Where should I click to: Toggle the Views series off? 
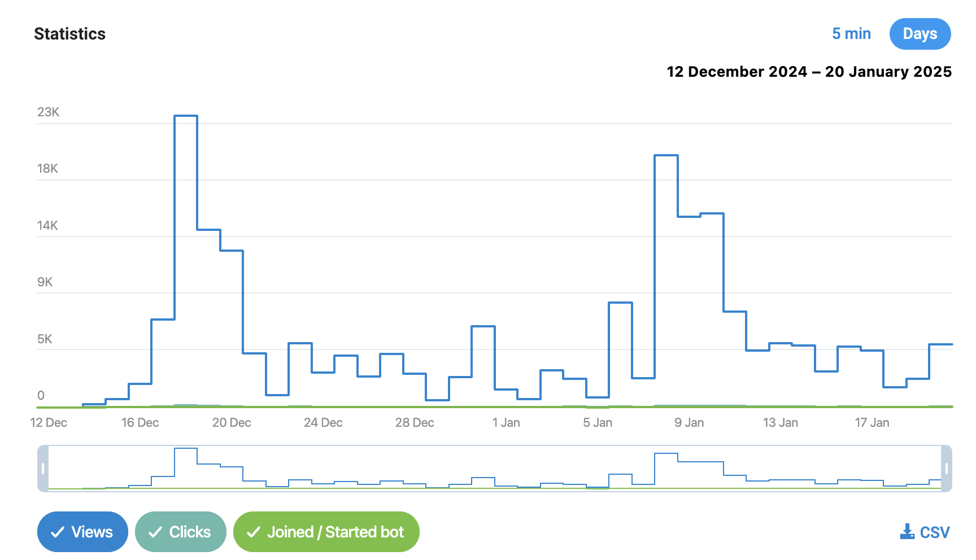pyautogui.click(x=82, y=532)
